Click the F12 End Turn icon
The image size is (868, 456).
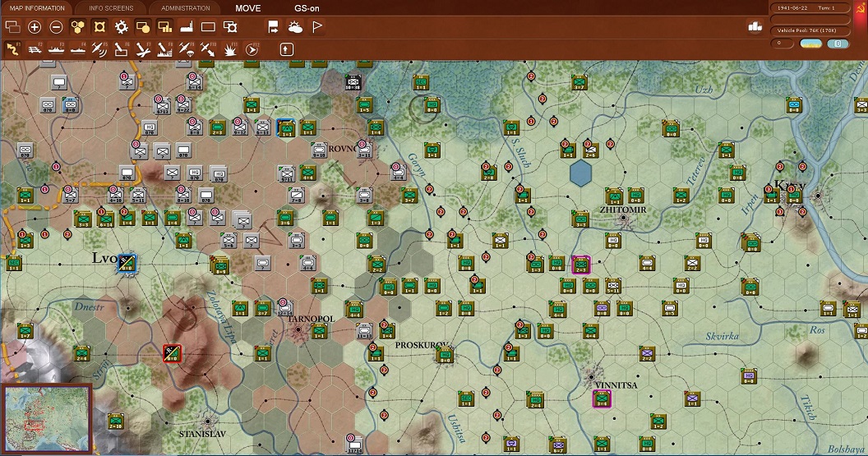tap(252, 49)
